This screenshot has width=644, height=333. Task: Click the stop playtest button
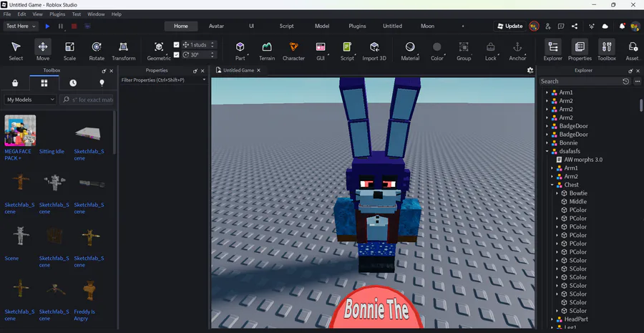(74, 26)
